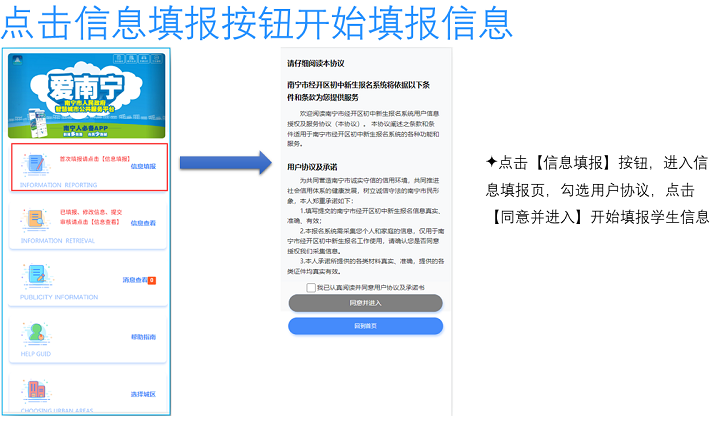Screen dimensions: 714x440
Task: Tap the red 0 message count badge
Action: (152, 280)
